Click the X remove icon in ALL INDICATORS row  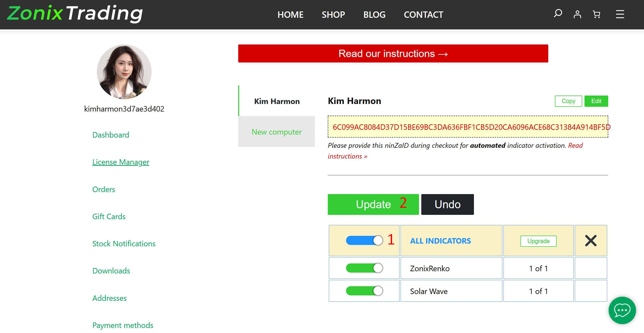591,241
